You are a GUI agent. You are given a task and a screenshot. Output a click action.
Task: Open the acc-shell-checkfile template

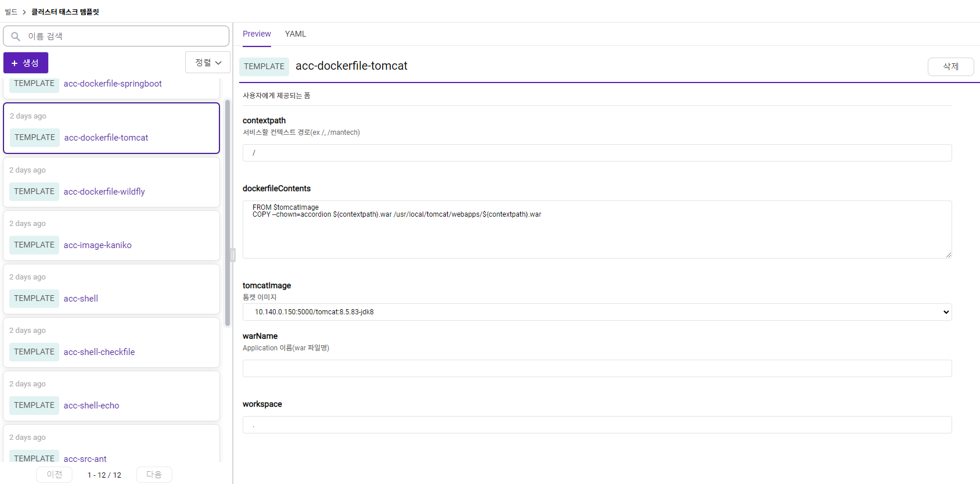pyautogui.click(x=99, y=352)
